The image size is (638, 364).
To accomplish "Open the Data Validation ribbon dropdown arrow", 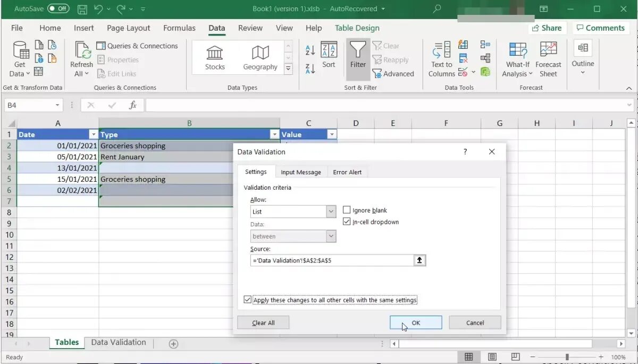I will 473,72.
